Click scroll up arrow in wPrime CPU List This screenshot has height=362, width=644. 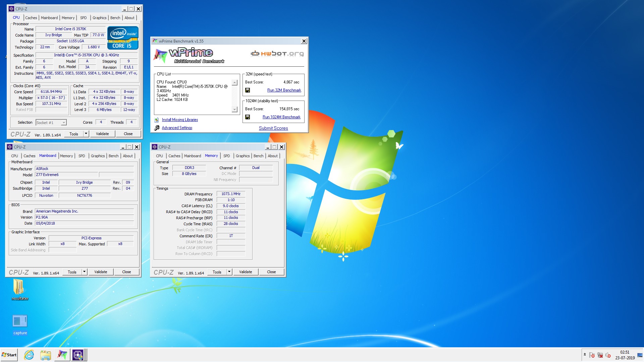click(x=234, y=82)
